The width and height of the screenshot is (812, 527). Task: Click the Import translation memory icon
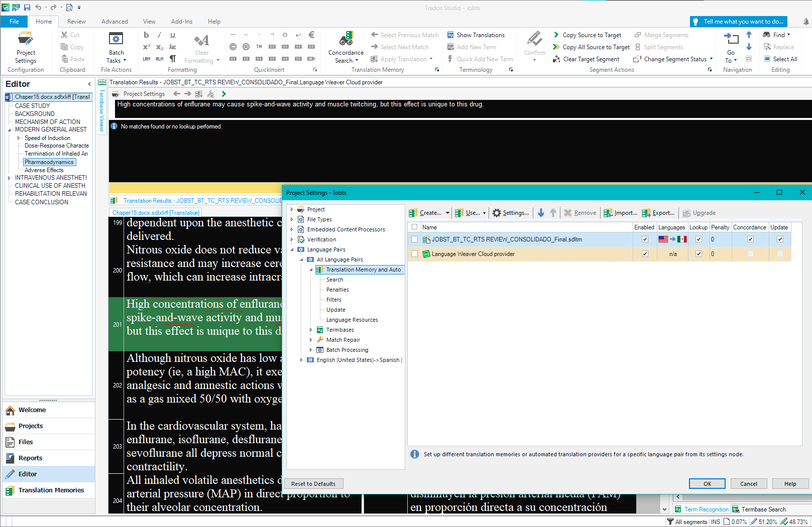pyautogui.click(x=608, y=213)
